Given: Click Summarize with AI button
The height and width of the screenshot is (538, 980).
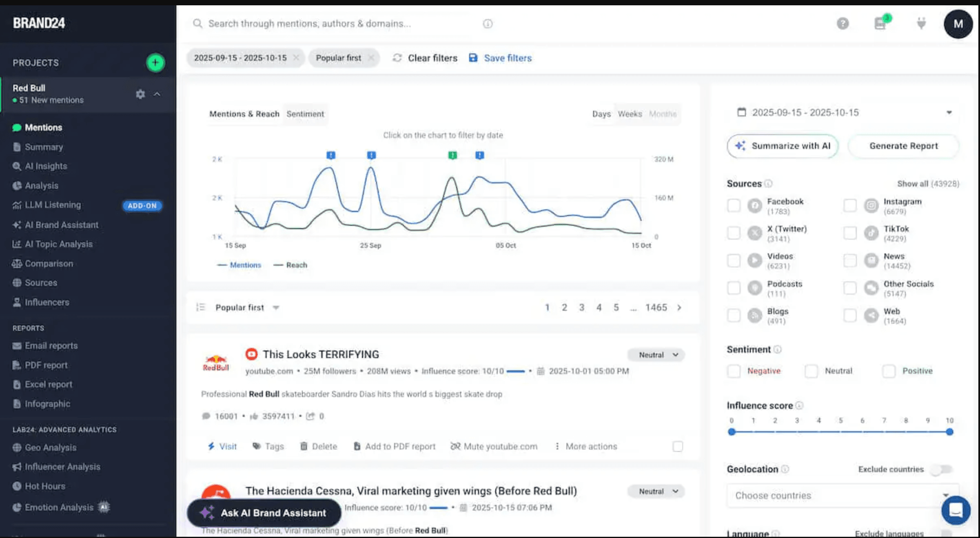Looking at the screenshot, I should point(782,146).
